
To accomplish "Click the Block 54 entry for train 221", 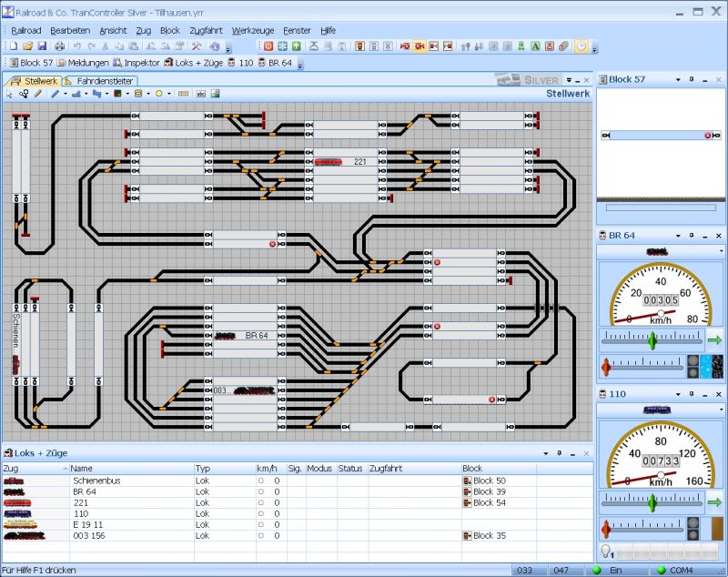I will [484, 502].
